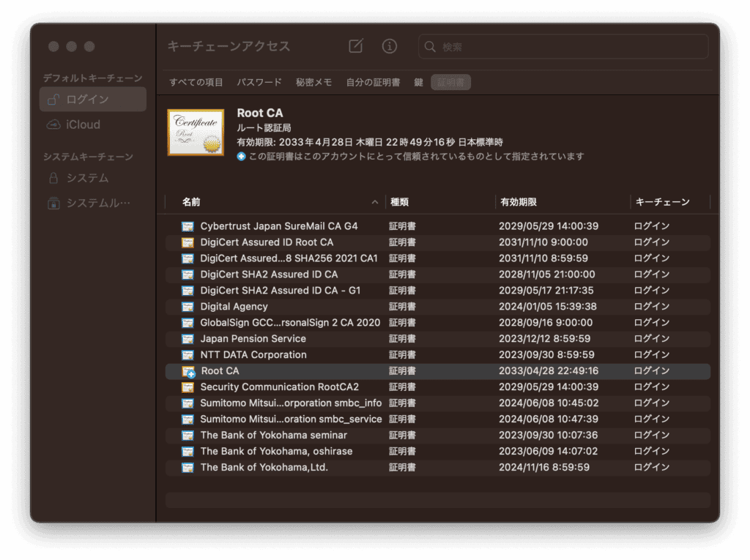Click certificate icon of DigiCert Assured...8 SHA256 2021 CA1
Image resolution: width=750 pixels, height=560 pixels.
(x=187, y=258)
